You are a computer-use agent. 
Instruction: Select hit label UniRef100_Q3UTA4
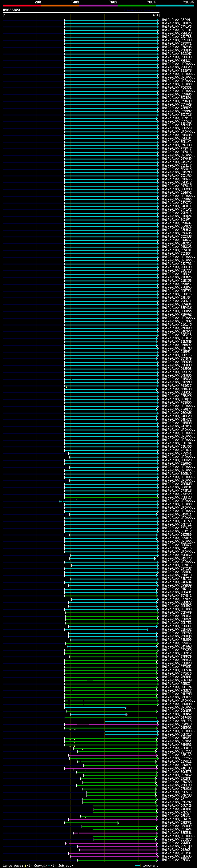(177, 443)
